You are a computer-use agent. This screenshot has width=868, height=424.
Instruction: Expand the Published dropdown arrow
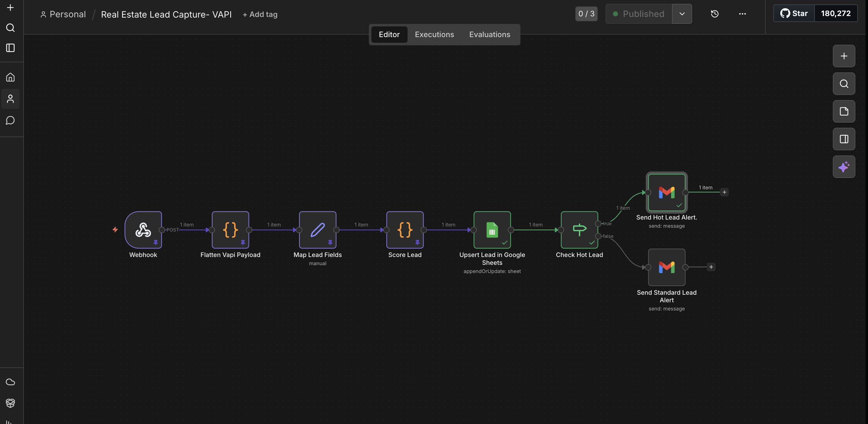(x=682, y=14)
